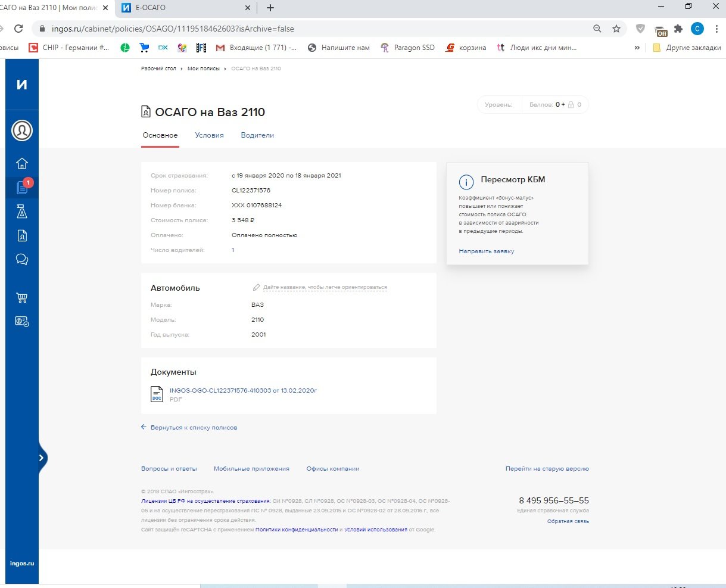Open the insured events cone icon
This screenshot has width=726, height=588.
pos(22,211)
